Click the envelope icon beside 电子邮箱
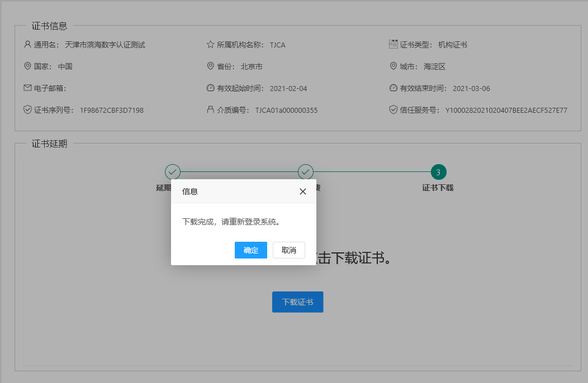 [x=27, y=88]
